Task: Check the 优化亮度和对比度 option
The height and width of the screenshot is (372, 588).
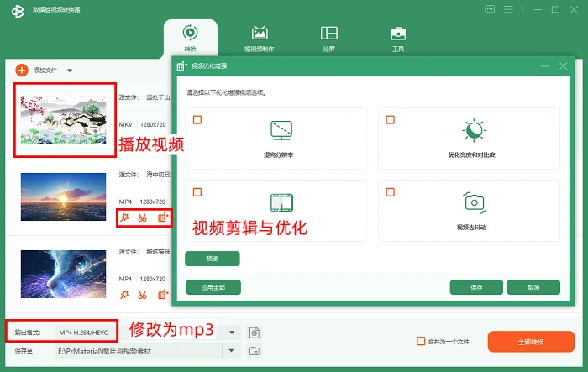Action: pos(391,119)
